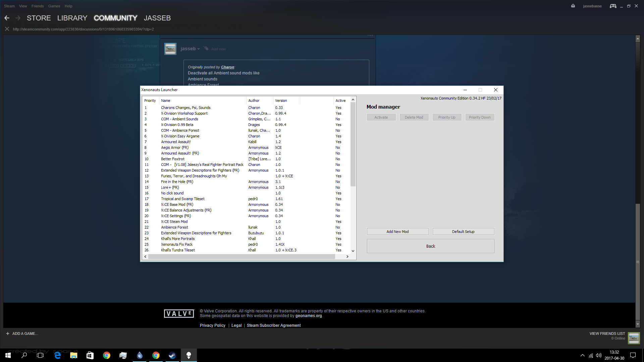Show hidden system tray icons

click(x=582, y=355)
